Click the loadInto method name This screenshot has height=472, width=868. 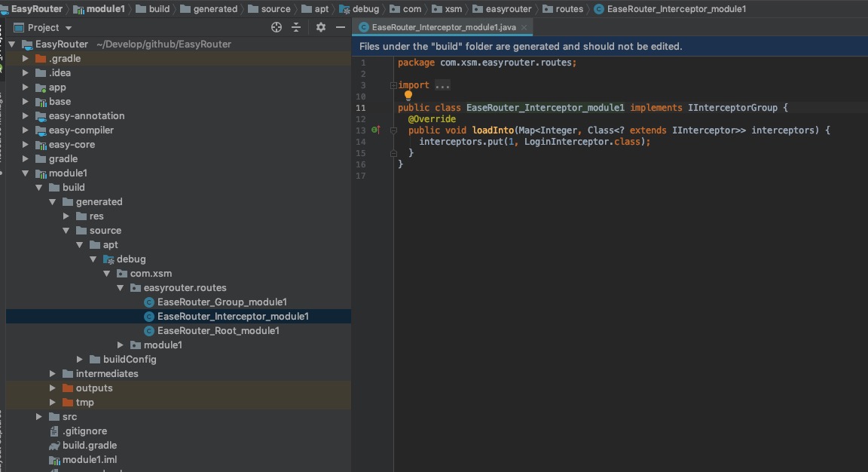click(493, 130)
